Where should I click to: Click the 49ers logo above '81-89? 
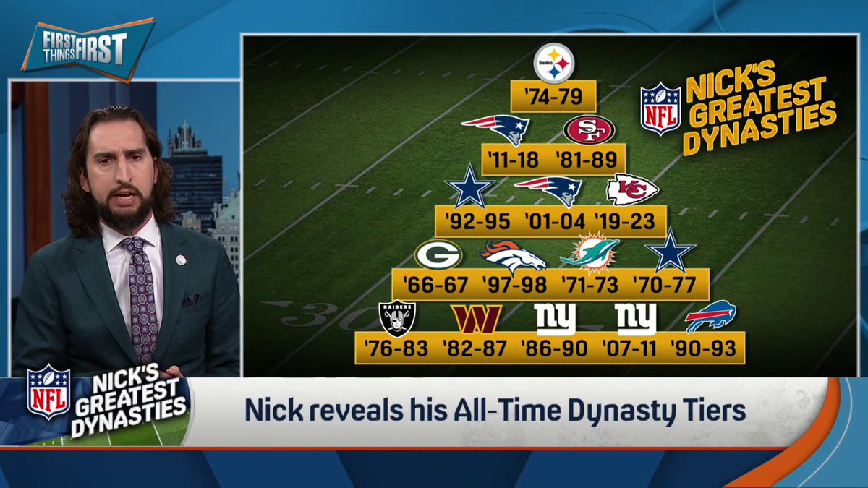tap(589, 130)
